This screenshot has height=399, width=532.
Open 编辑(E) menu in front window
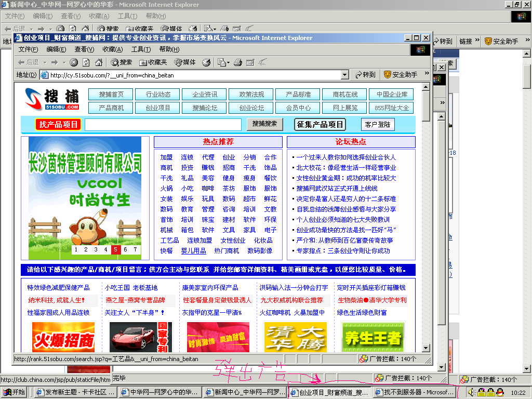(56, 49)
